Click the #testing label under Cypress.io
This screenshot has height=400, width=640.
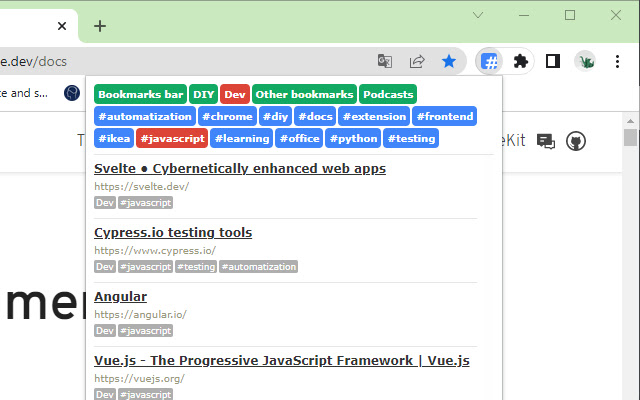[196, 267]
